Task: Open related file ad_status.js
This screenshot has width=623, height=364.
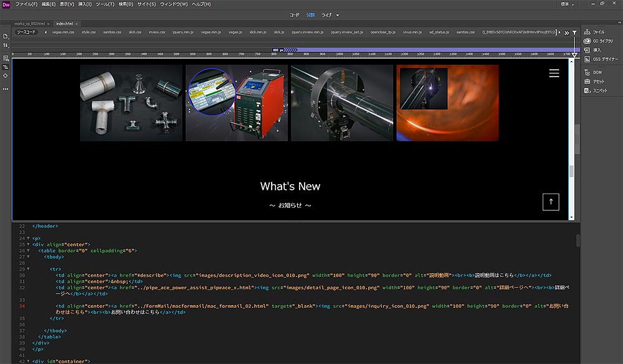Action: tap(439, 32)
